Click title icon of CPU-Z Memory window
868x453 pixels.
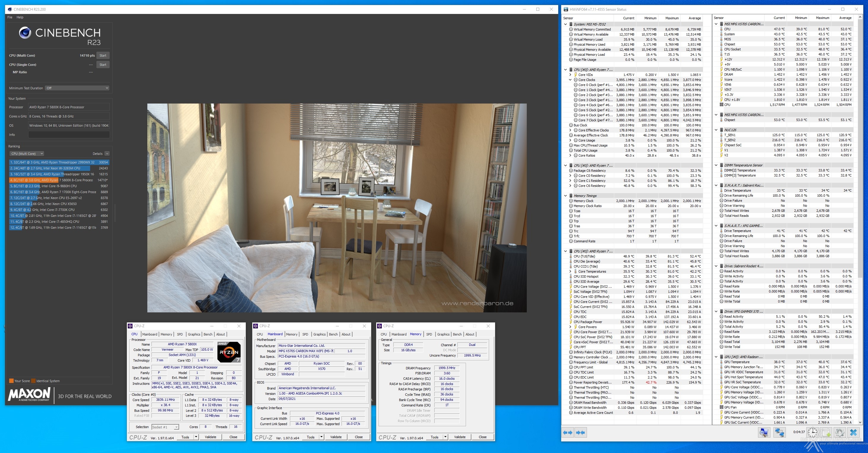pyautogui.click(x=380, y=326)
